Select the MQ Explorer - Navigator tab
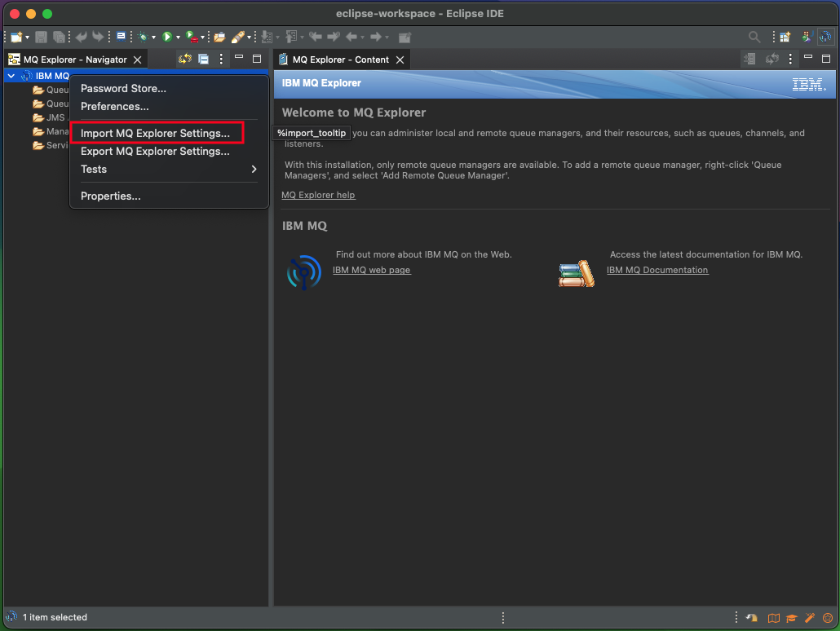 74,60
